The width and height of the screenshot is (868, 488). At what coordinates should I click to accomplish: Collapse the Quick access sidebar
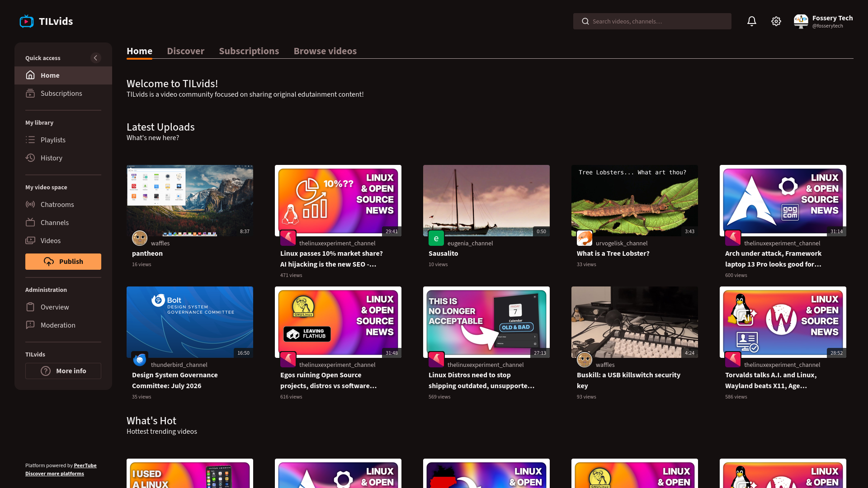click(x=95, y=58)
